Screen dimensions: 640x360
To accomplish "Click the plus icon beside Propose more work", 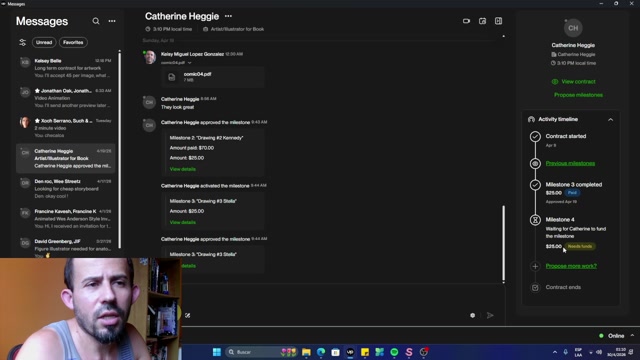I will (535, 266).
